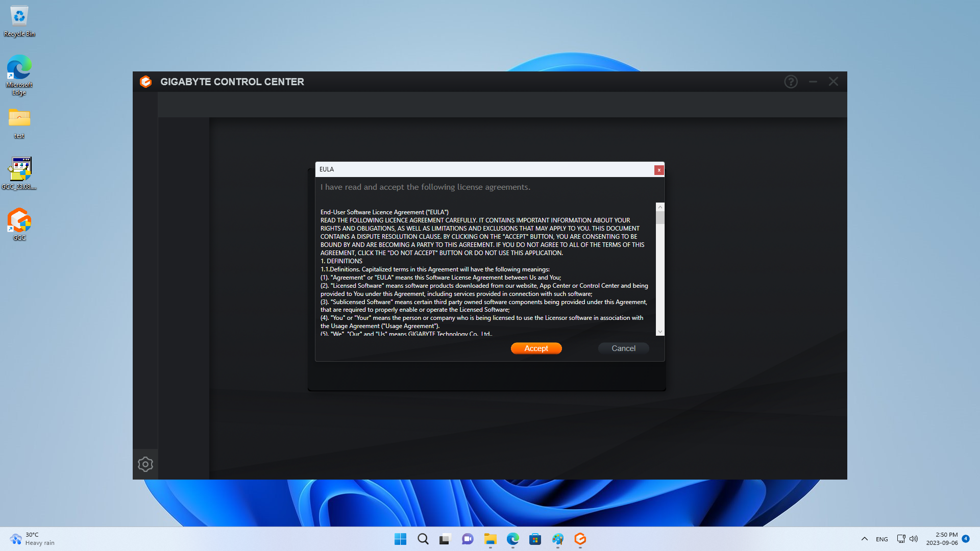Open the help question mark icon
The height and width of the screenshot is (551, 980).
click(x=791, y=82)
